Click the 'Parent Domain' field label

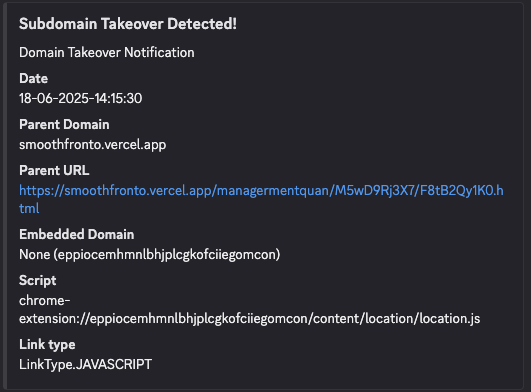64,125
